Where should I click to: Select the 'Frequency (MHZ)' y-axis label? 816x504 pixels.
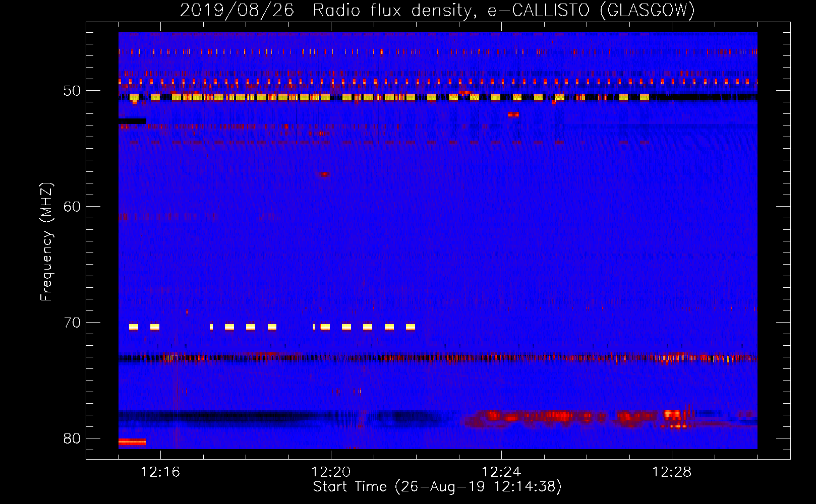click(46, 242)
